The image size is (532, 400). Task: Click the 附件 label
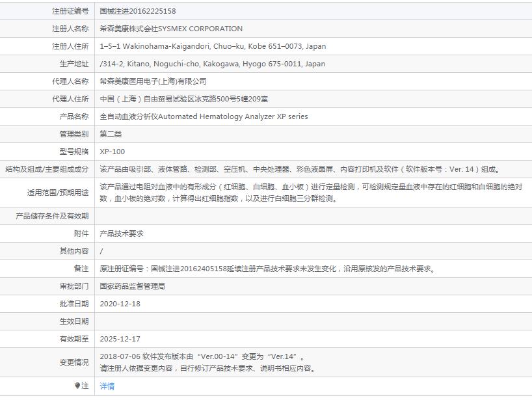(x=81, y=233)
